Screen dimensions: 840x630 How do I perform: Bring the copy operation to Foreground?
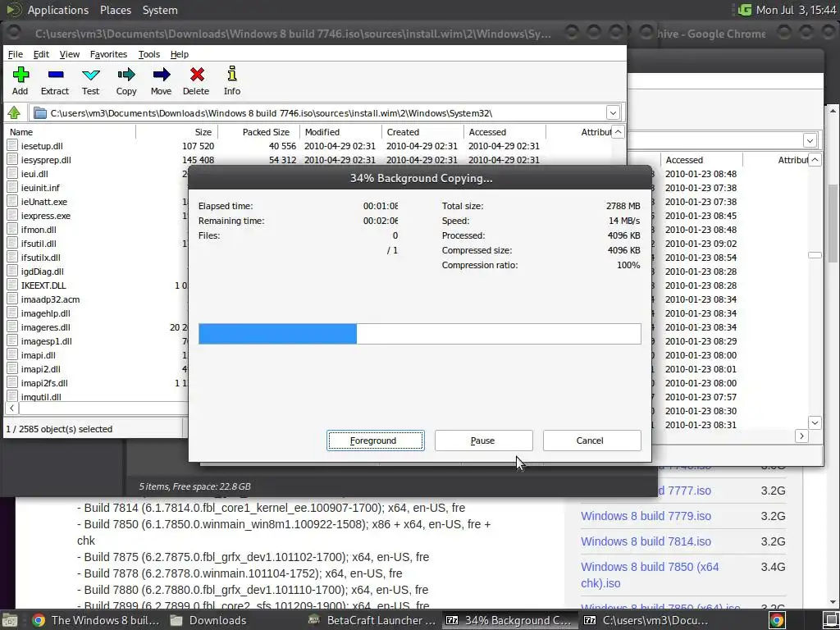tap(375, 441)
